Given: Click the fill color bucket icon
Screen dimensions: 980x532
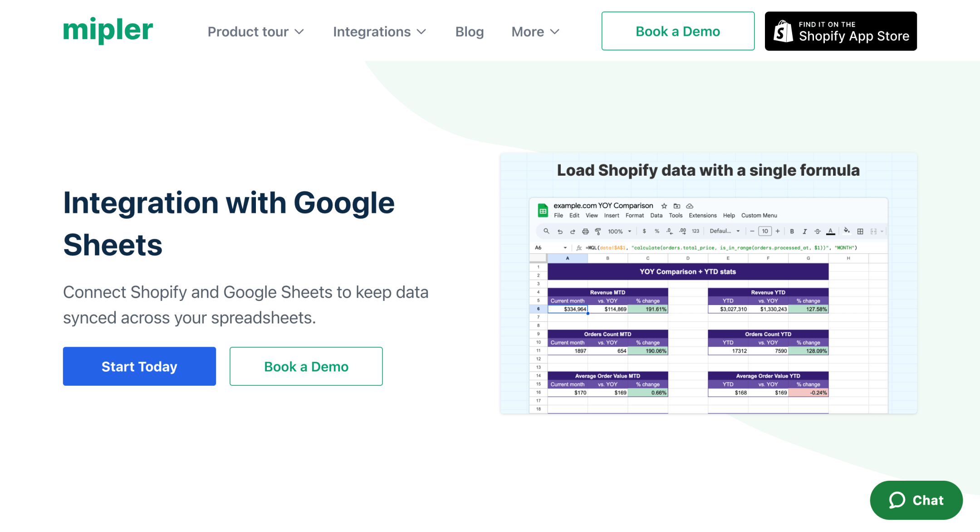Looking at the screenshot, I should click(x=847, y=231).
